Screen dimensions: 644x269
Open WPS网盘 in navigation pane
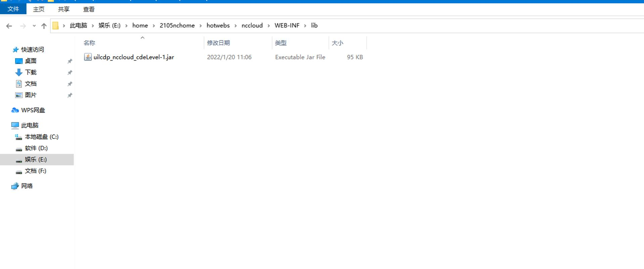click(x=33, y=110)
